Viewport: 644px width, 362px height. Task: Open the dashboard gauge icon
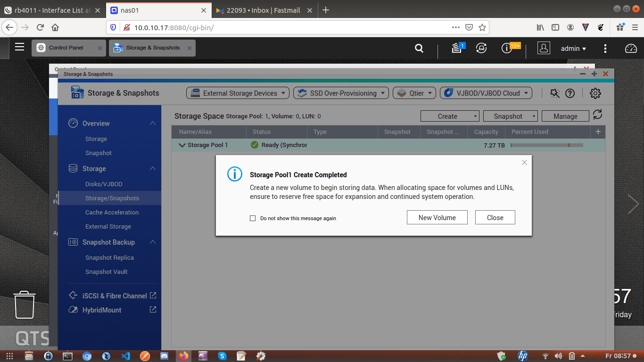click(x=631, y=48)
